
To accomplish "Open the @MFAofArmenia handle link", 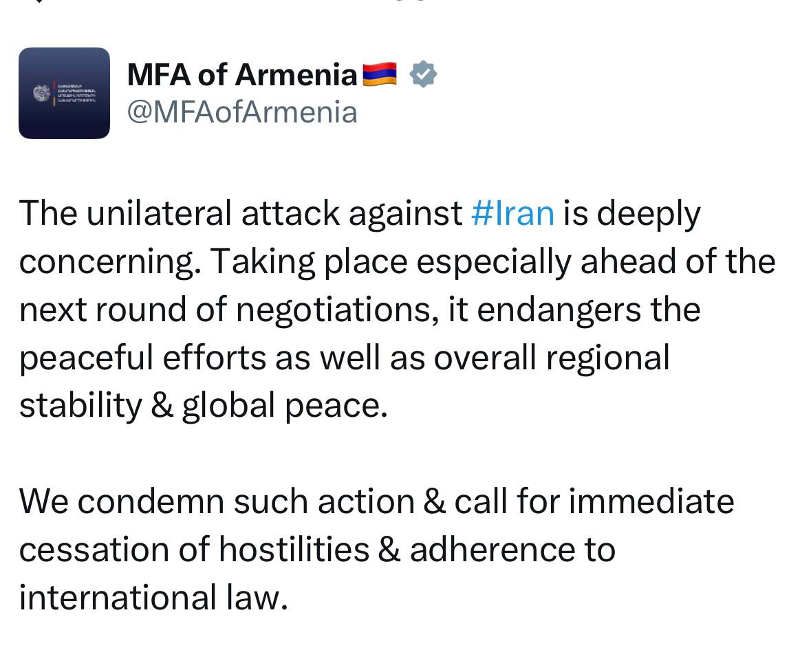I will pos(242,112).
